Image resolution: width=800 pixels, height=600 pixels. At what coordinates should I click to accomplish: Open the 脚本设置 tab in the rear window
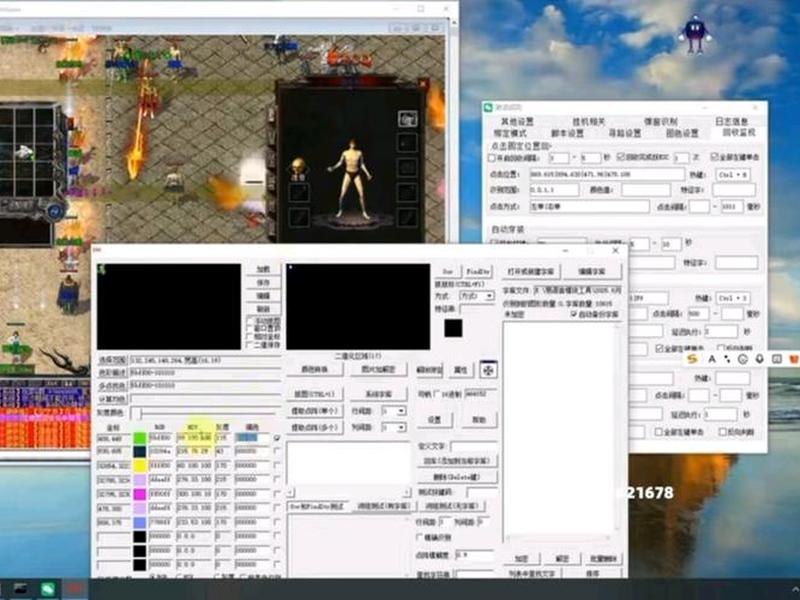pos(567,133)
